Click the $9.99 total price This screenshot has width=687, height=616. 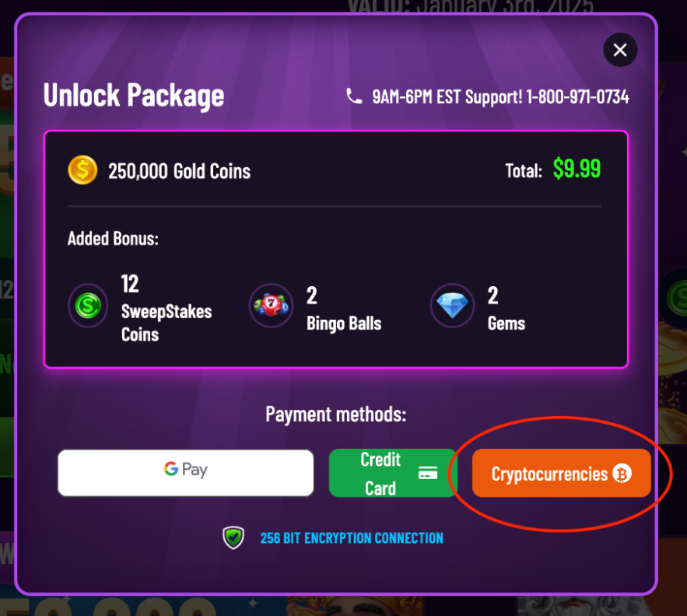pos(577,169)
